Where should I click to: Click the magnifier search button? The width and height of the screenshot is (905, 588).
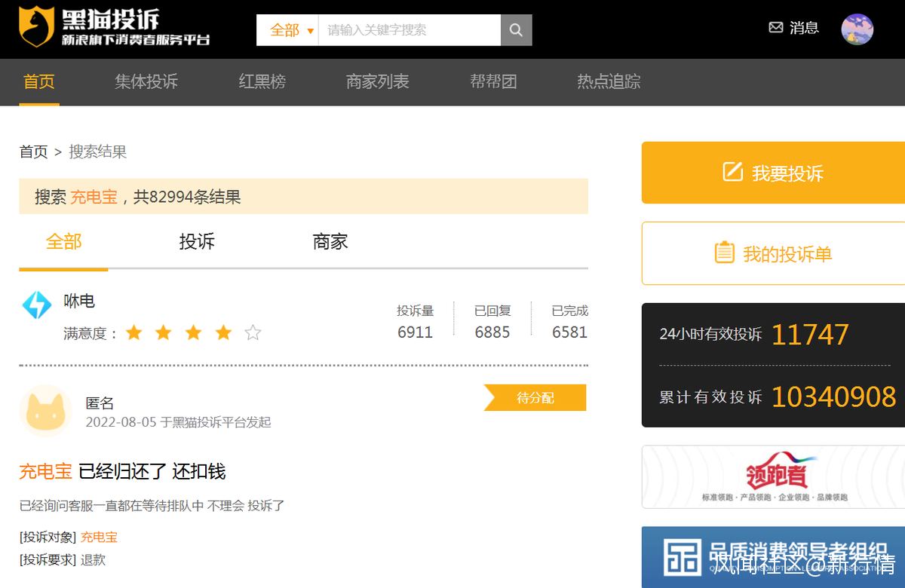coord(517,30)
